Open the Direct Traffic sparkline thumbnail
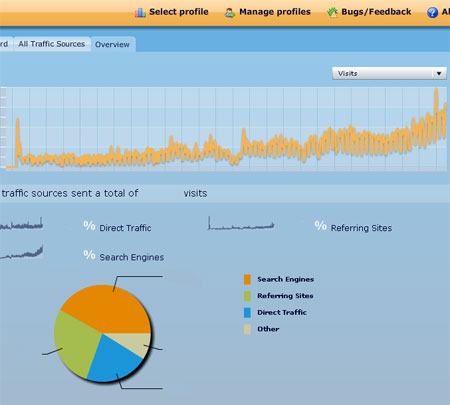 coord(22,224)
